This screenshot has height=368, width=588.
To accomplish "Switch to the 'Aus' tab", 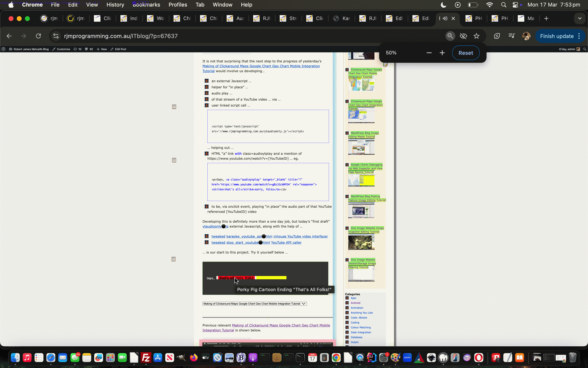I will (x=235, y=18).
